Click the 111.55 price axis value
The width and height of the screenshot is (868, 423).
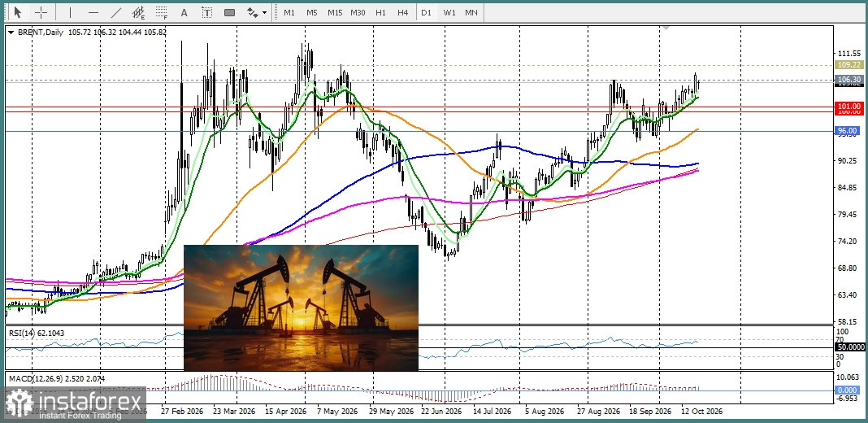point(848,53)
